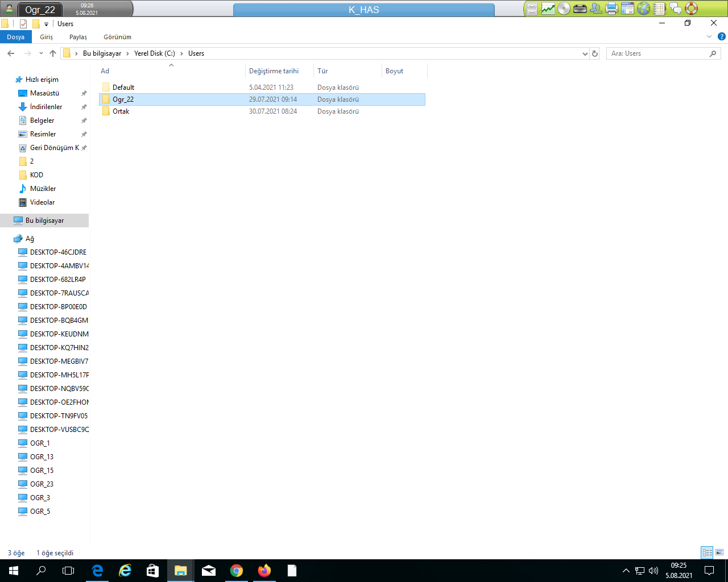Click the lifebuoy help icon in the green toolbar

(692, 9)
